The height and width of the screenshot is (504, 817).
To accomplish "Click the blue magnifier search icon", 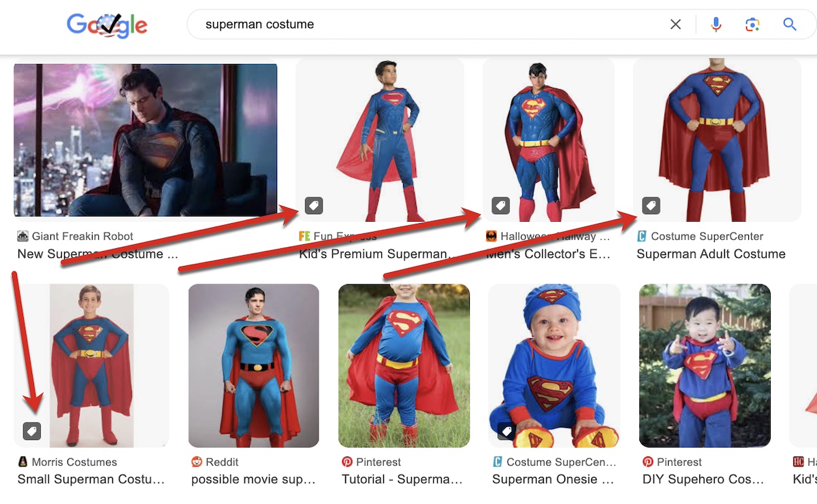I will [x=790, y=24].
